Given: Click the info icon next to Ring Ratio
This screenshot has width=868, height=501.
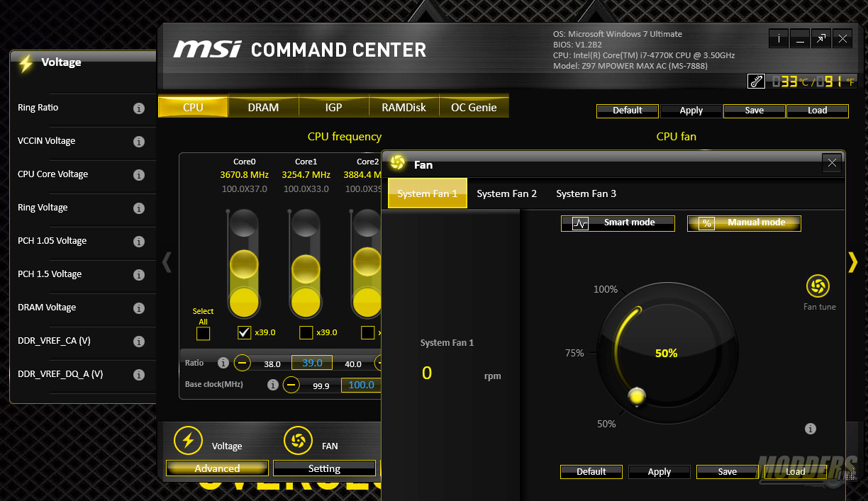Looking at the screenshot, I should [x=139, y=108].
